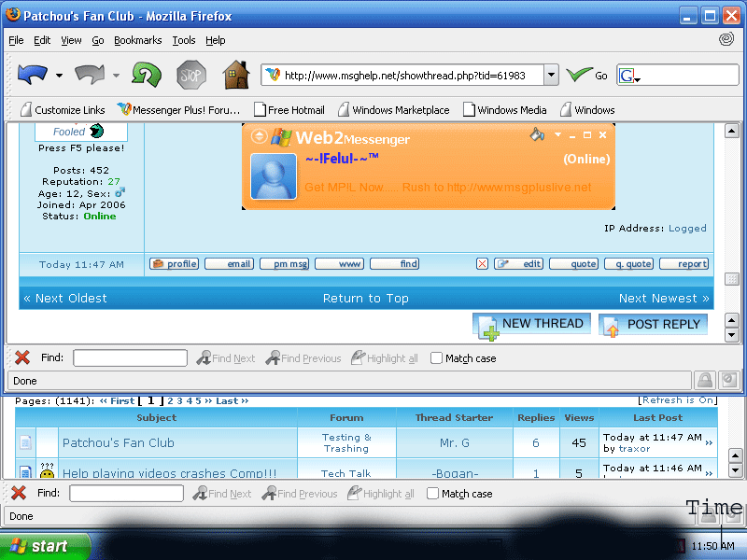747x560 pixels.
Task: Toggle Match case in the lower Find bar
Action: (432, 494)
